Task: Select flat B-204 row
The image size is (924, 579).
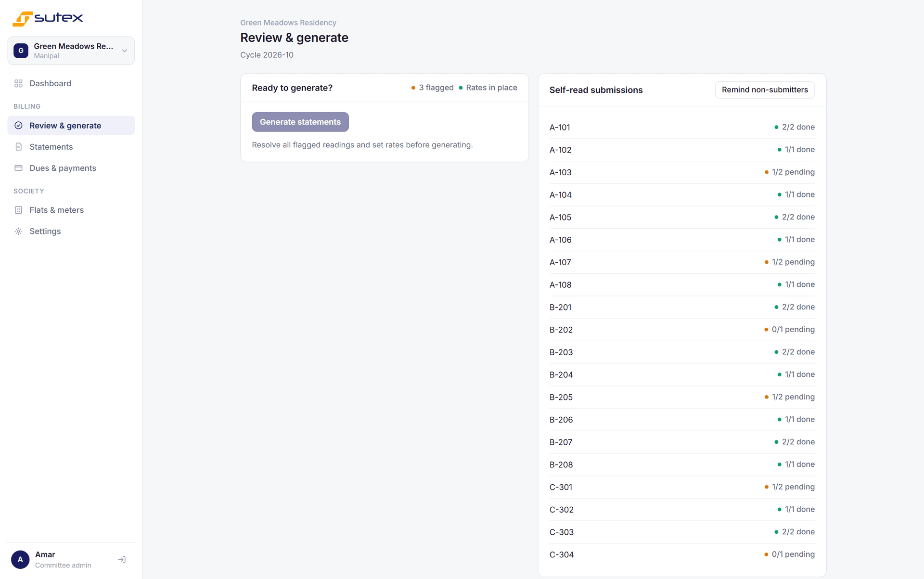Action: point(682,374)
